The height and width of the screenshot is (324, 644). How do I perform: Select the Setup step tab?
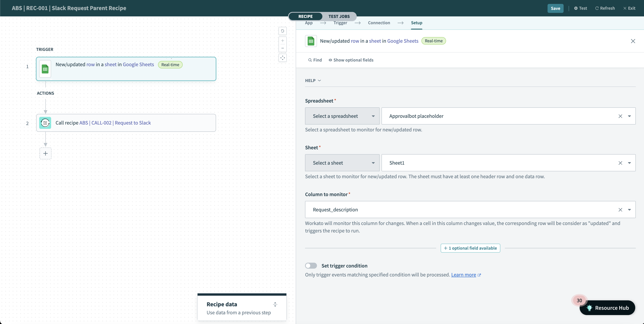(417, 23)
